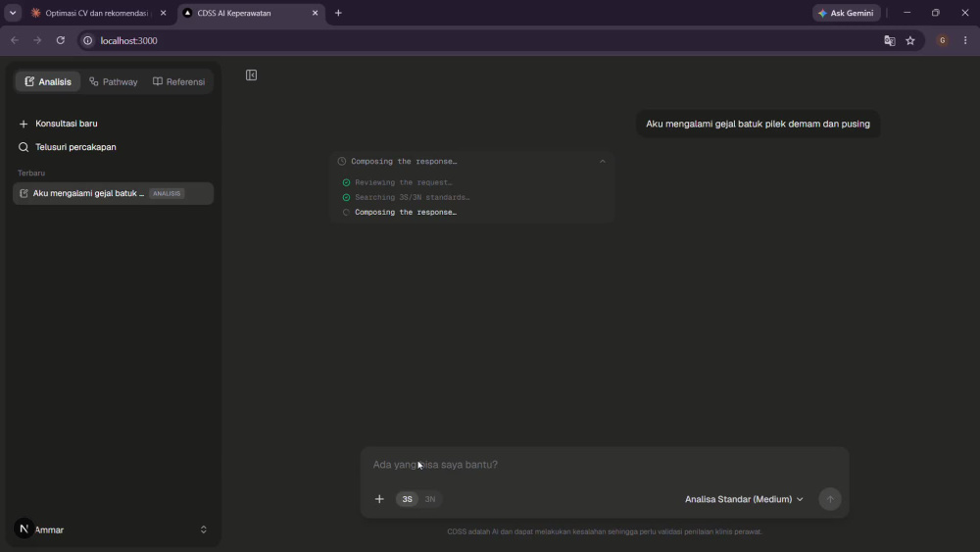980x552 pixels.
Task: Select the CDSS AI Keperawatan browser tab
Action: tap(250, 13)
